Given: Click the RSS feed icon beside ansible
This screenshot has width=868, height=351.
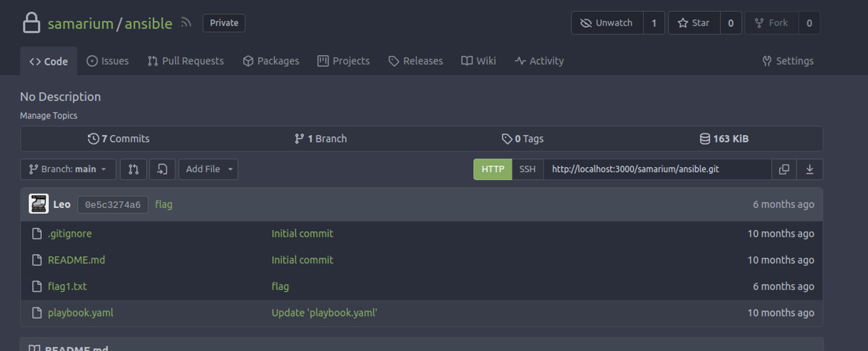Looking at the screenshot, I should tap(186, 23).
